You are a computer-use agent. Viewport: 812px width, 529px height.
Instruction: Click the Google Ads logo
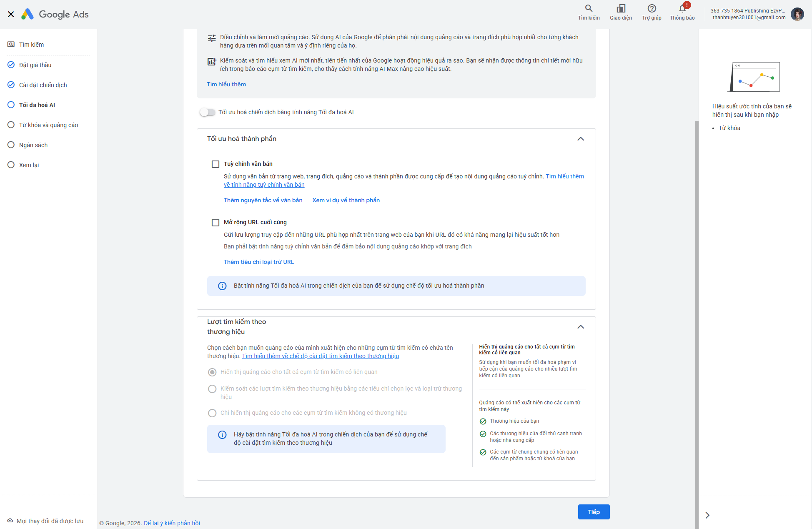point(55,14)
